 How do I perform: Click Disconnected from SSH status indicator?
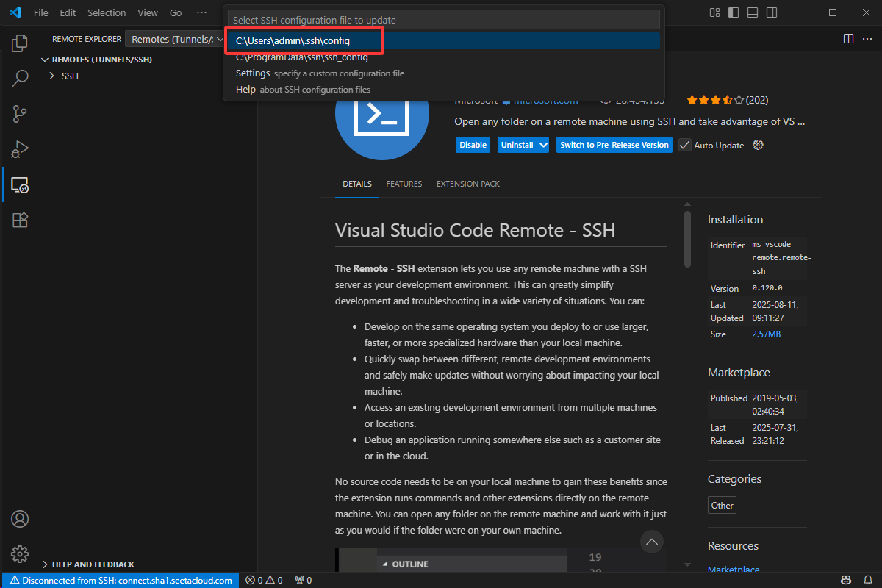tap(121, 580)
